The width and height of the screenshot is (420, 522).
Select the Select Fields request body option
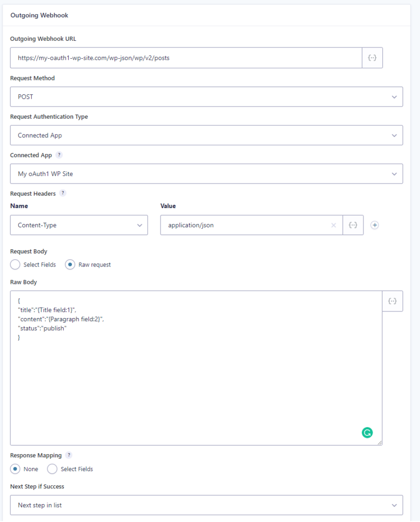click(x=15, y=265)
